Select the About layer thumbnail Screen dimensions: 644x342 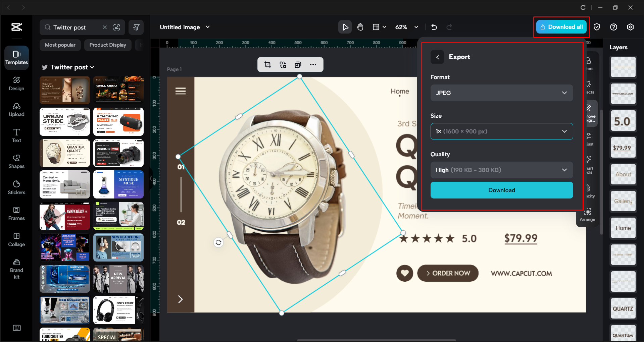pyautogui.click(x=623, y=174)
